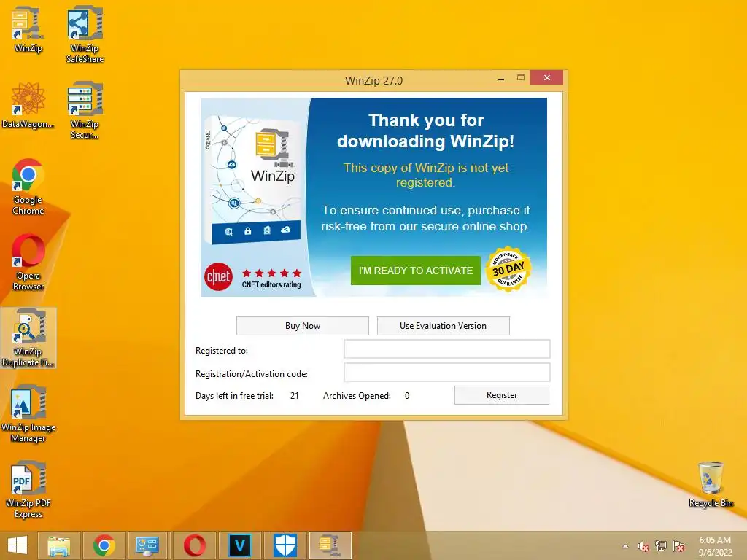This screenshot has height=560, width=747.
Task: Open Action Center flag tray icon
Action: (x=678, y=546)
